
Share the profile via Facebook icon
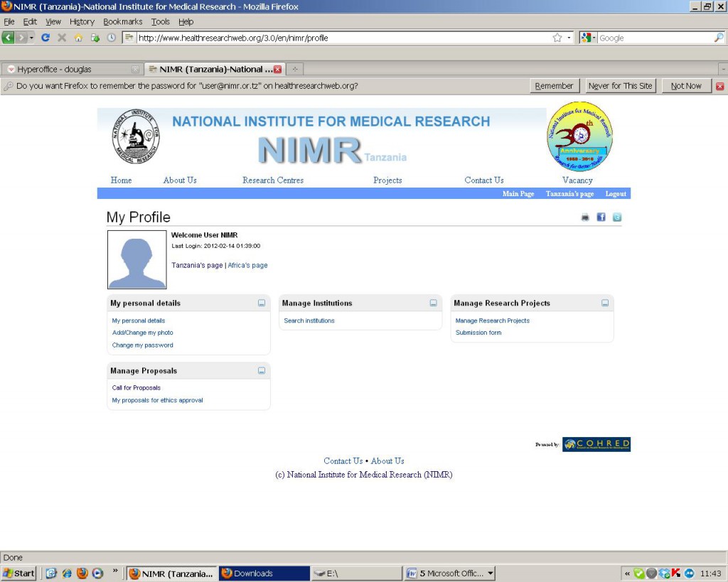tap(601, 217)
